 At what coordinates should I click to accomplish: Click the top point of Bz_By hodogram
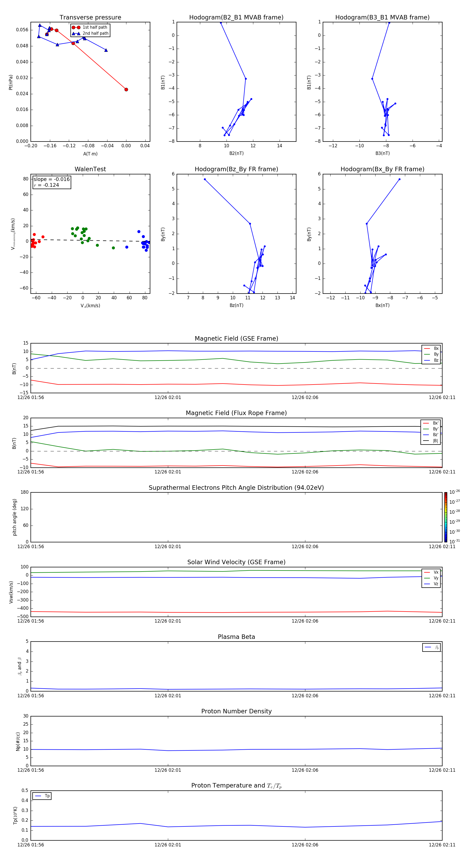pyautogui.click(x=205, y=179)
